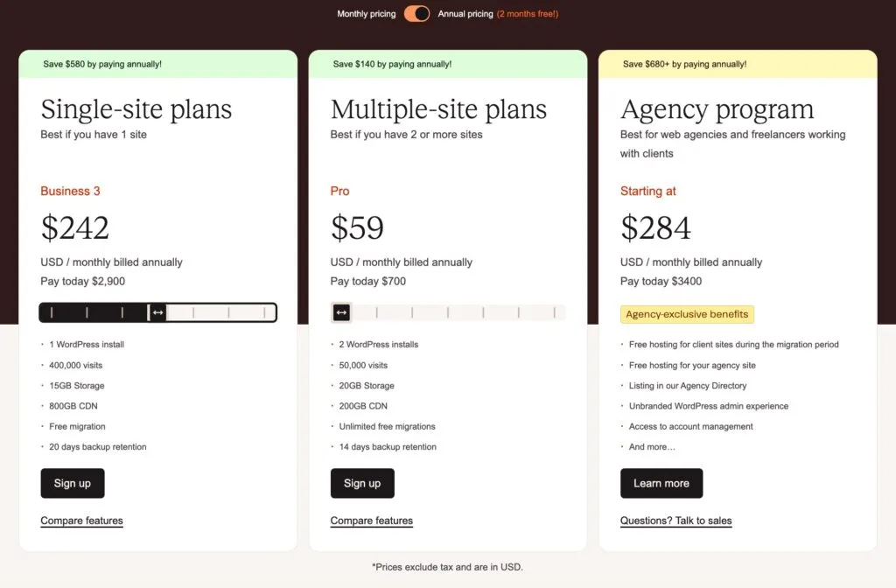Click the Single-site plans heading

pos(136,109)
